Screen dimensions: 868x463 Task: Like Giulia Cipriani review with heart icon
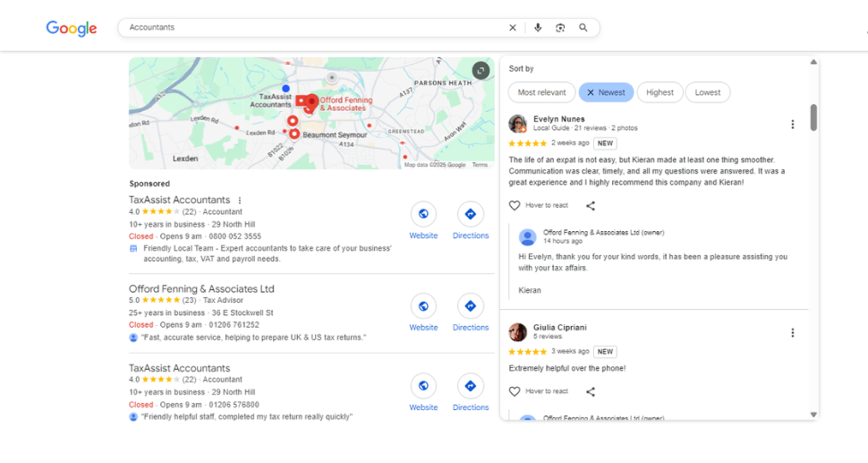point(515,391)
